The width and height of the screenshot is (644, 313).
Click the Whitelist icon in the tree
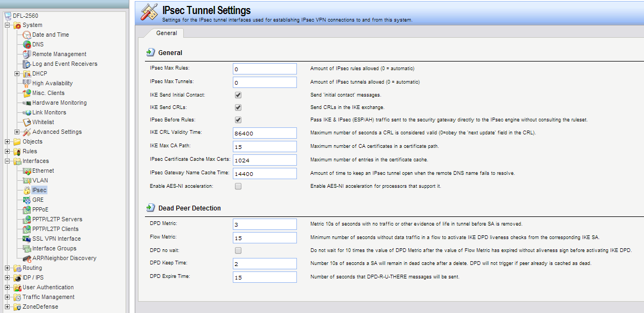[x=27, y=123]
